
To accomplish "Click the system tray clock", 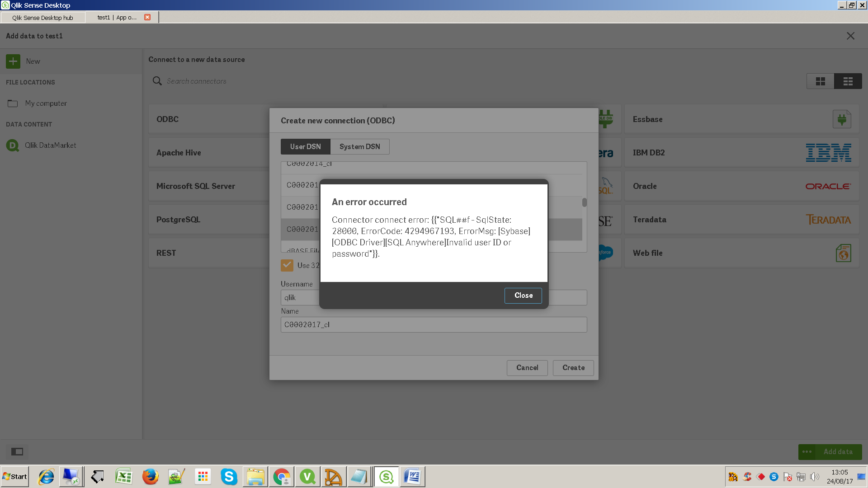I will (x=840, y=477).
